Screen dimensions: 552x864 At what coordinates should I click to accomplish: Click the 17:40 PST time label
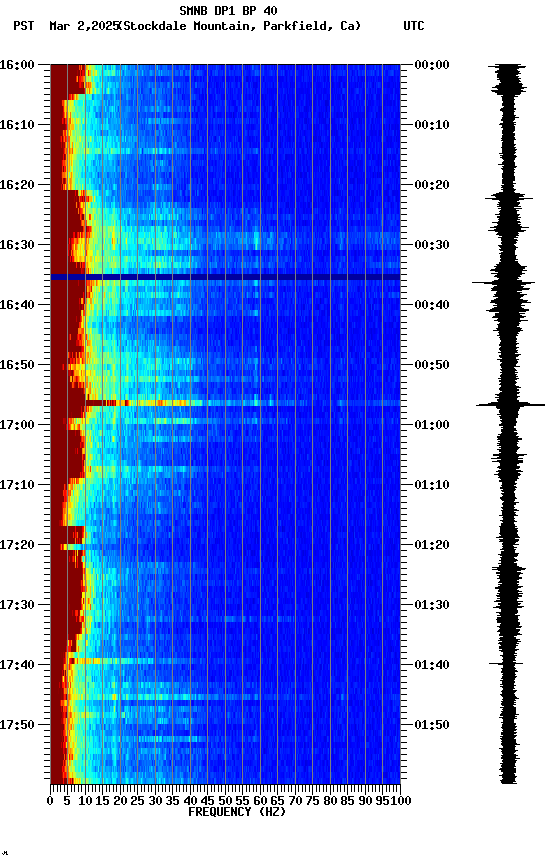tap(17, 665)
